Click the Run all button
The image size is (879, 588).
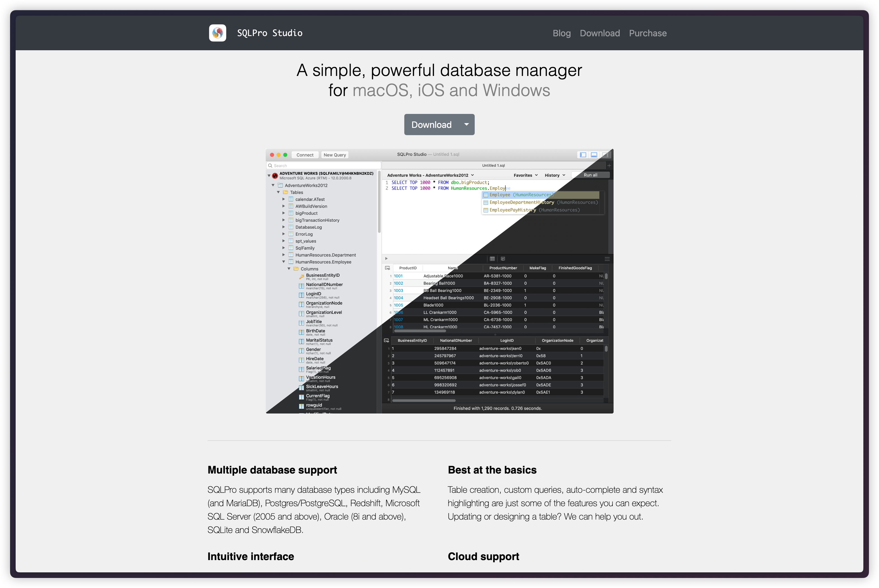(590, 175)
